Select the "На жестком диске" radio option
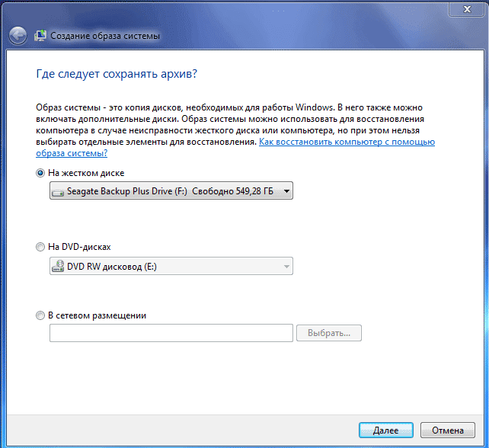Screen dimensions: 489x448 [40, 173]
